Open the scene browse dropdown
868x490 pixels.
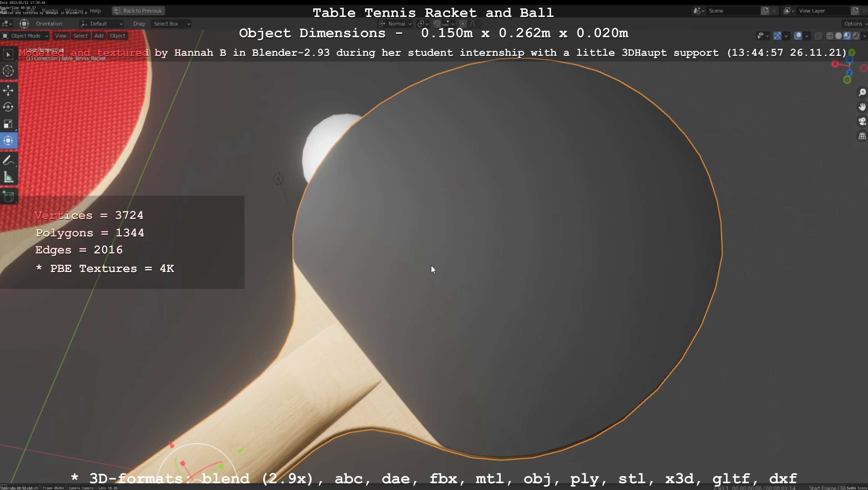point(699,11)
